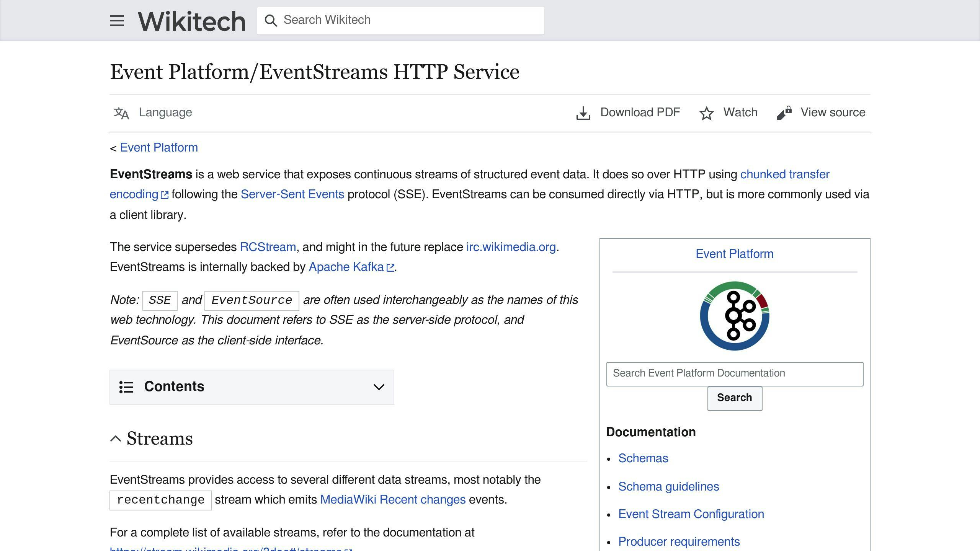
Task: Click the Search button in sidebar
Action: (x=734, y=398)
